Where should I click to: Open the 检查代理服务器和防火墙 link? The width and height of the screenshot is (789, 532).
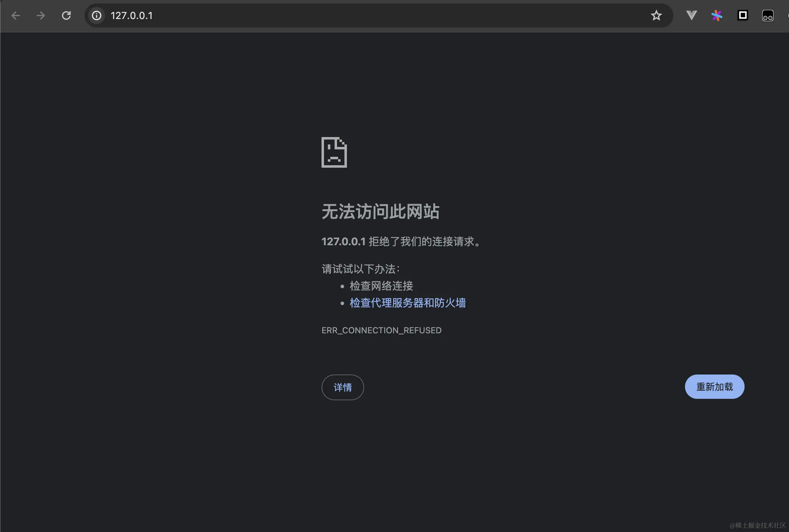coord(408,303)
